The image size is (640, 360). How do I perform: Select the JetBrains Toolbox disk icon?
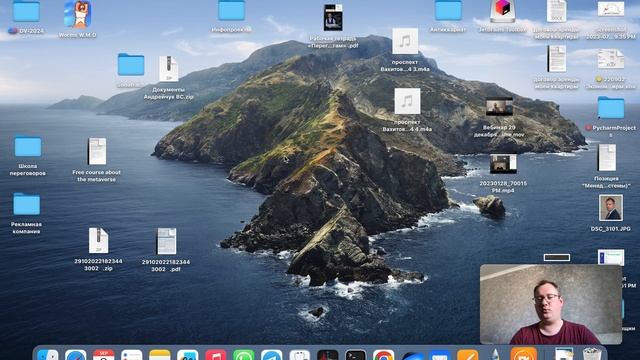tap(502, 11)
